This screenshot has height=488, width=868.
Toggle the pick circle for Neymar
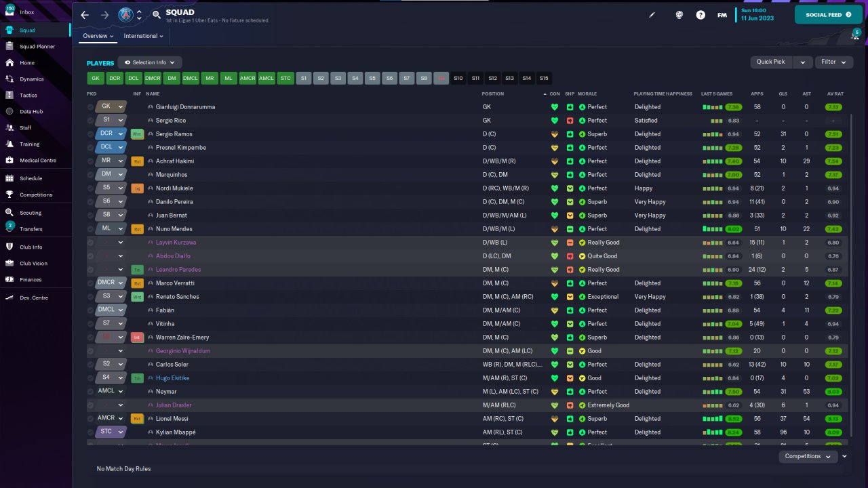[x=90, y=392]
